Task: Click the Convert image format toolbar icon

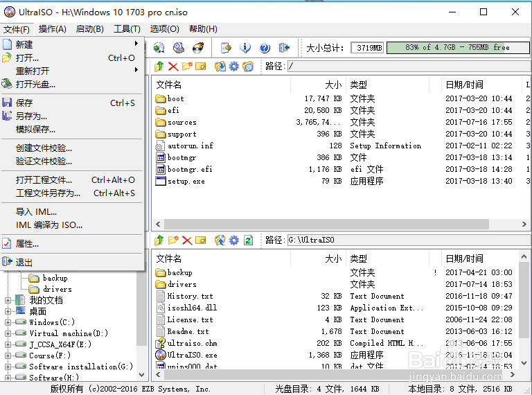Action: pos(159,48)
